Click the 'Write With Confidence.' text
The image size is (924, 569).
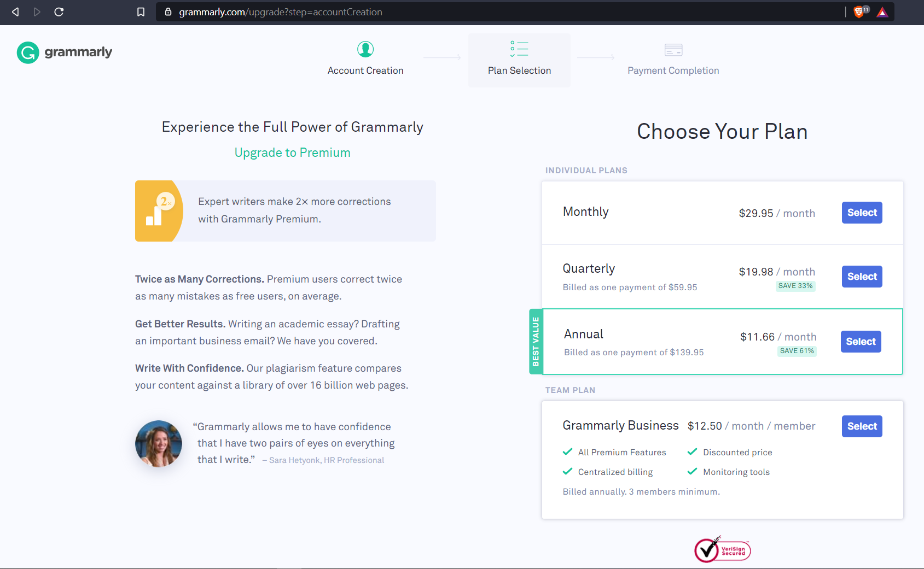pyautogui.click(x=189, y=368)
